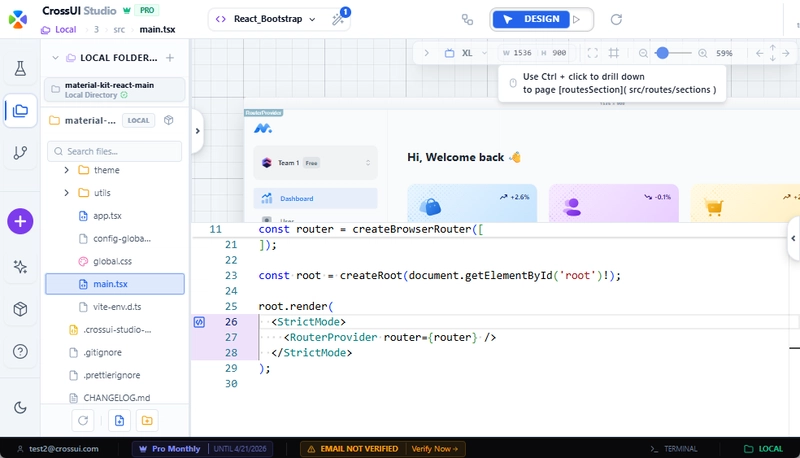Click the new folder icon
This screenshot has height=458, width=800.
[147, 421]
